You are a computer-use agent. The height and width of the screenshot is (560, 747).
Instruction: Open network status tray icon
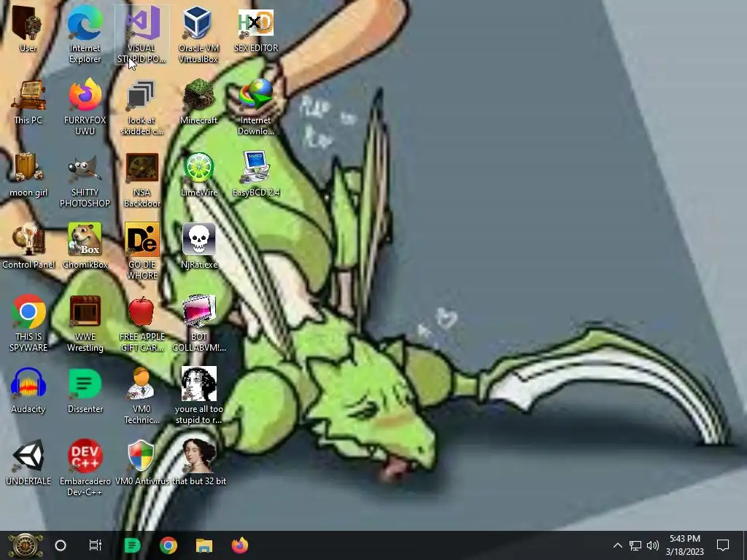tap(635, 545)
